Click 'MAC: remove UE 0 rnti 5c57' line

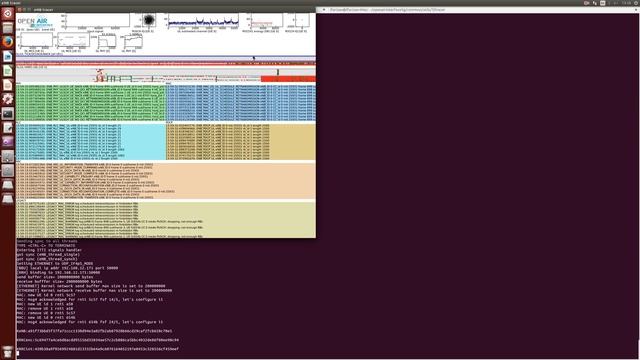pos(46,313)
